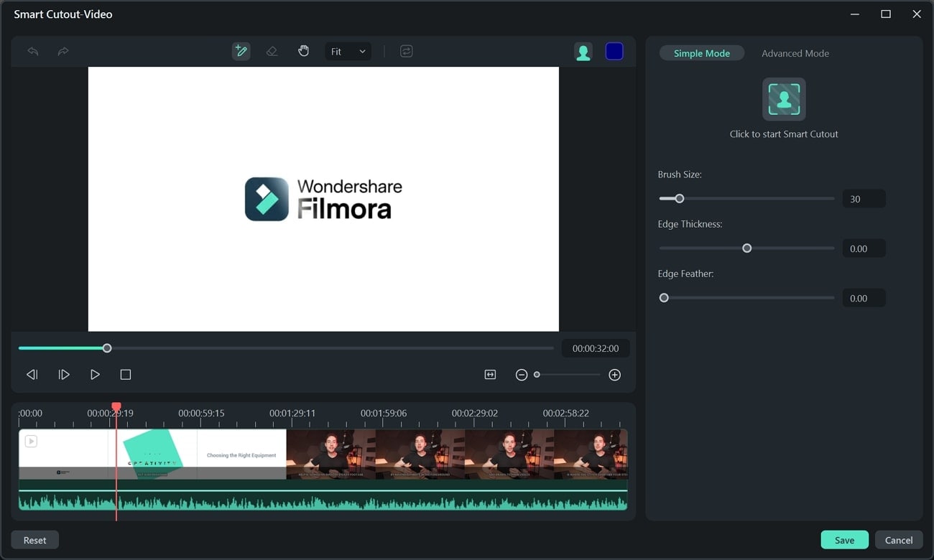934x560 pixels.
Task: Click the play icon on first clip thumbnail
Action: [31, 441]
